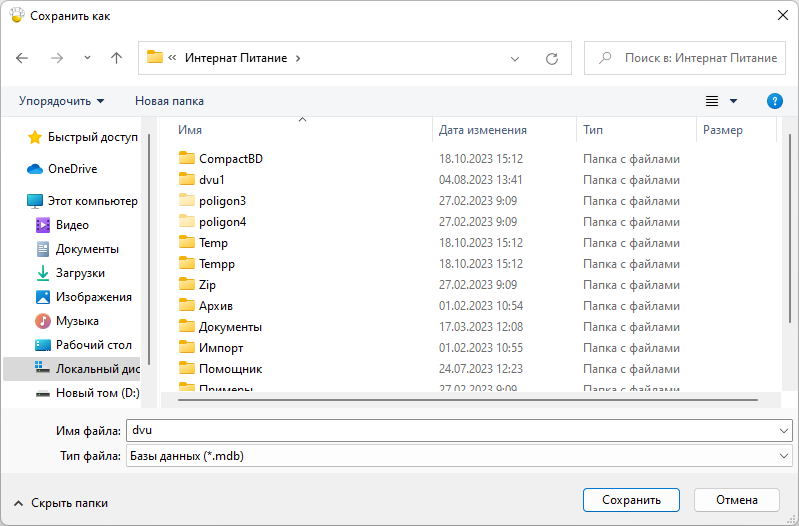Open the Упорядочить menu
Image resolution: width=799 pixels, height=526 pixels.
click(x=61, y=101)
